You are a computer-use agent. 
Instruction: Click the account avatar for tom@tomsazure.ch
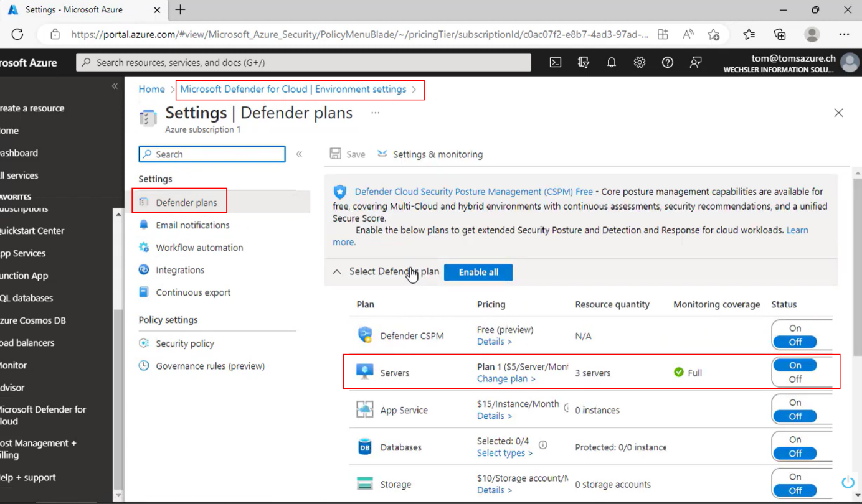850,62
